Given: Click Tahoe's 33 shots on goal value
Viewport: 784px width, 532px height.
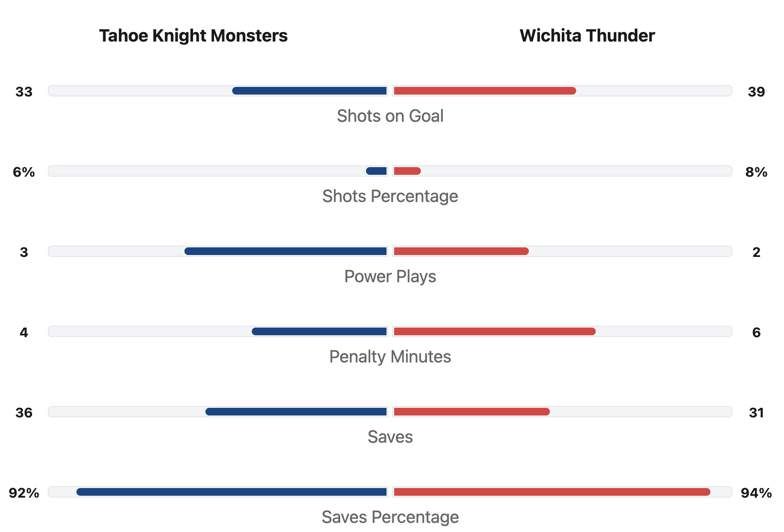Looking at the screenshot, I should point(24,92).
